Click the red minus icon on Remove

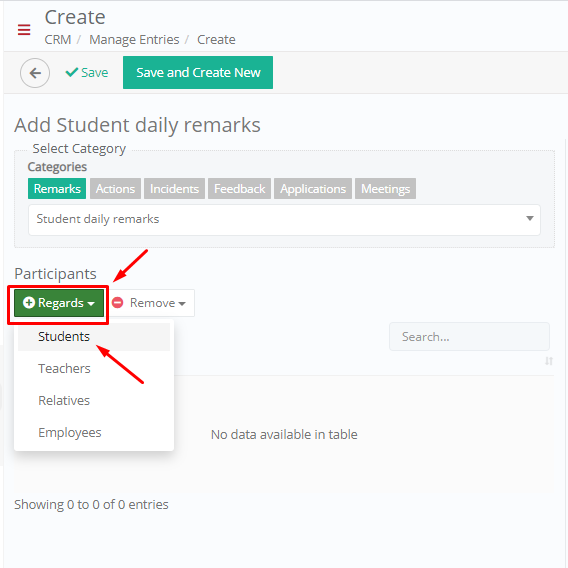117,302
